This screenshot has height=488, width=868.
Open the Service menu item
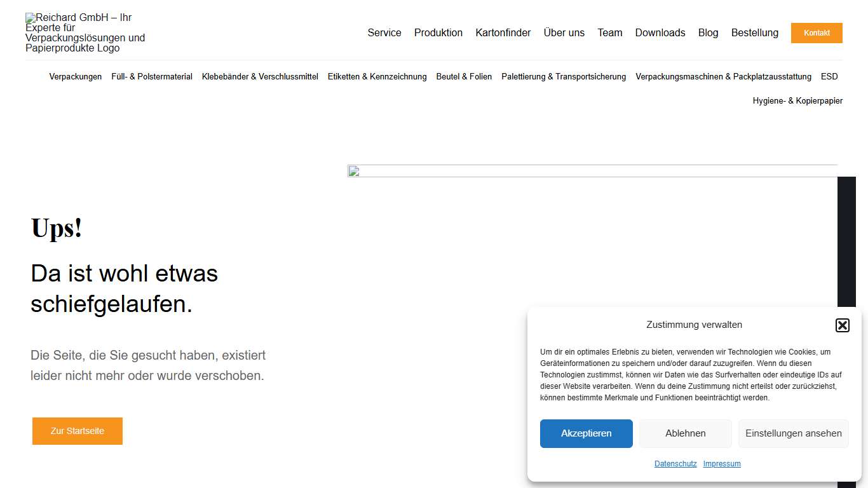pyautogui.click(x=384, y=32)
